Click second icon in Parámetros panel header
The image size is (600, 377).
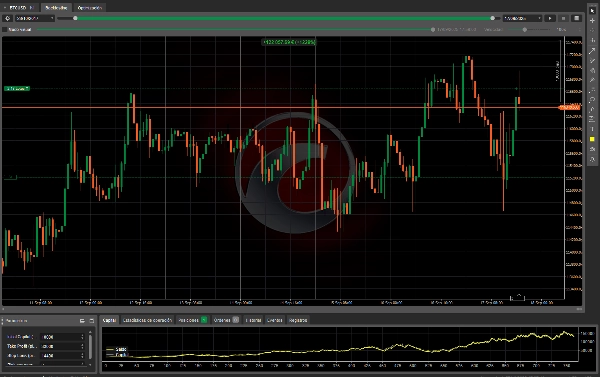click(91, 321)
